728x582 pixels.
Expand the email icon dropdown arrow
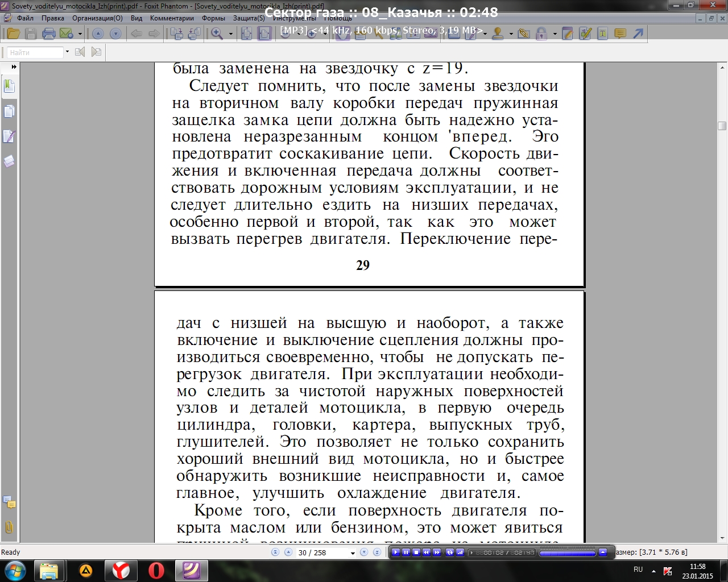point(80,34)
